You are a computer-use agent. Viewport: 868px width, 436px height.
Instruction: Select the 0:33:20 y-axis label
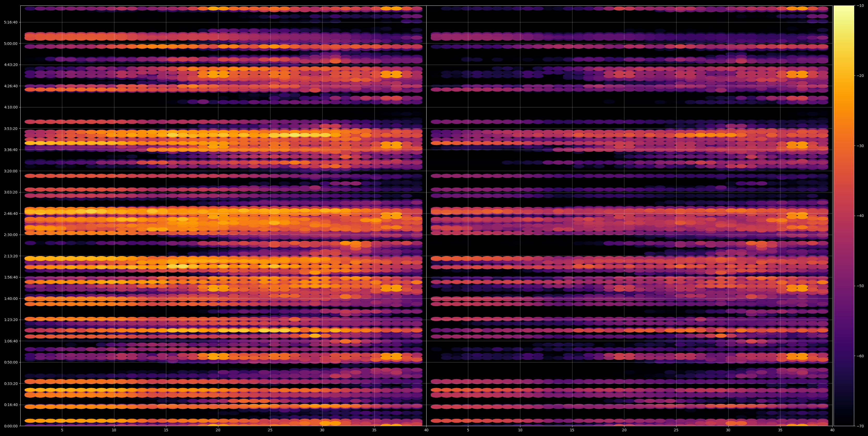(10, 383)
